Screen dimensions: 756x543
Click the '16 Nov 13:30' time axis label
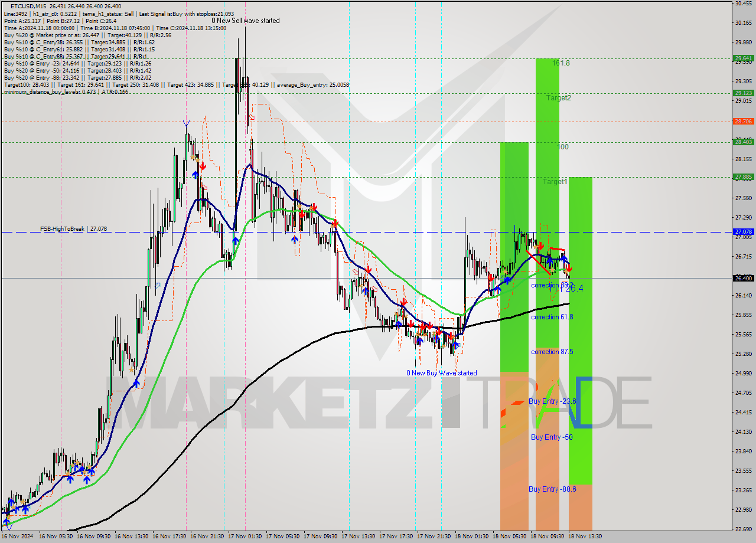pyautogui.click(x=131, y=537)
